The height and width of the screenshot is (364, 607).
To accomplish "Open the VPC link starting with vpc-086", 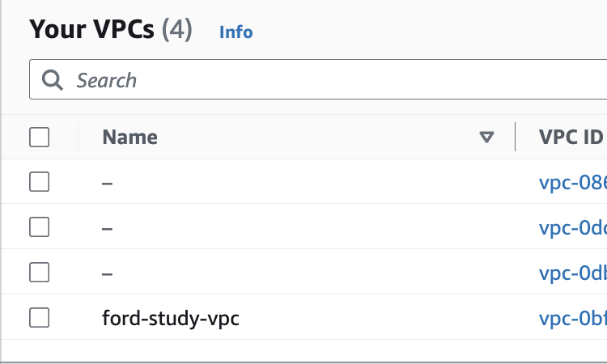I will coord(572,182).
